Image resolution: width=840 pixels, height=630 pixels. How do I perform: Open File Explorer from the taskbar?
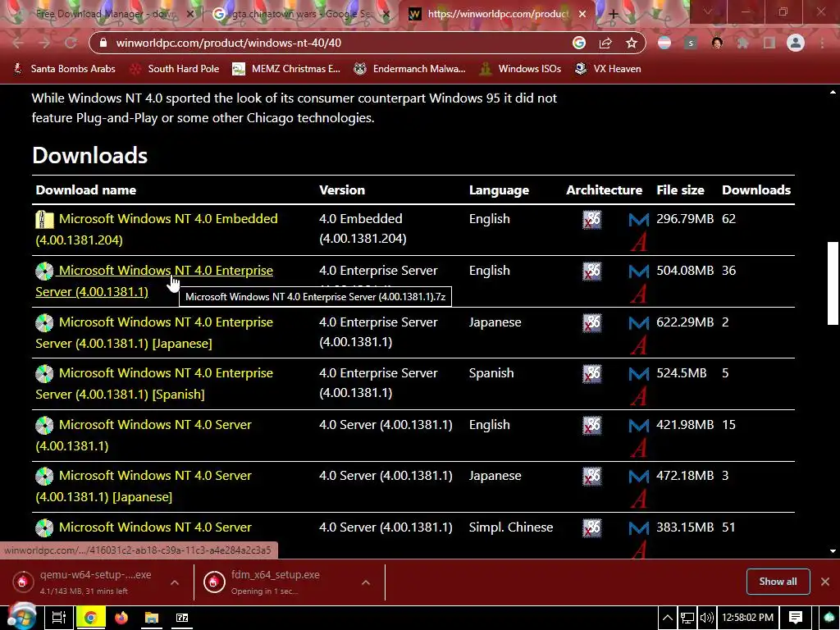152,618
